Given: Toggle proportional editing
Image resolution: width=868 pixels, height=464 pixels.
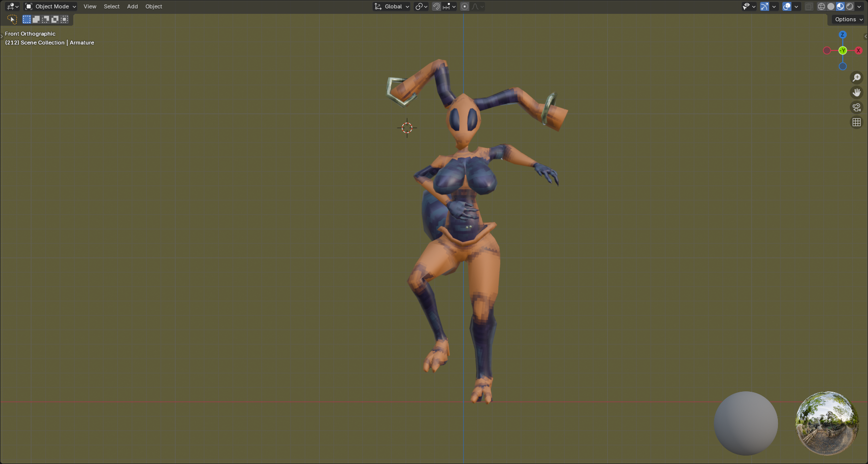Looking at the screenshot, I should point(465,6).
